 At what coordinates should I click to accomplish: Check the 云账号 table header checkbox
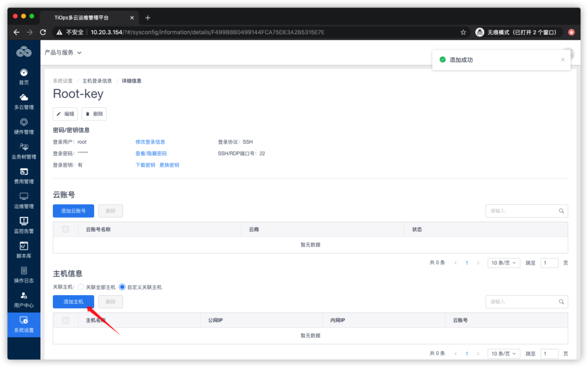[65, 229]
